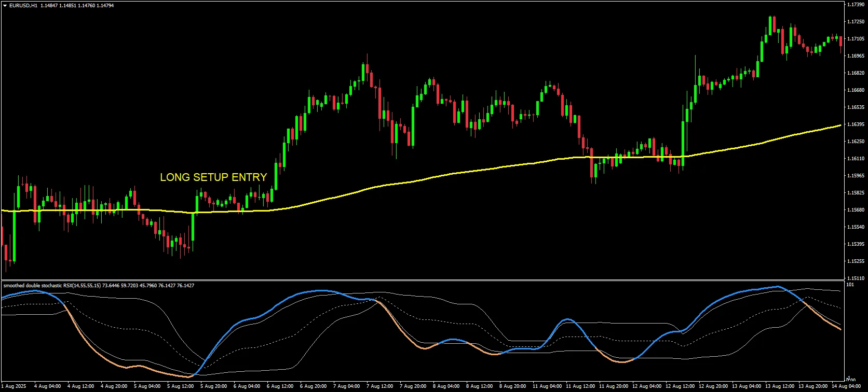Click the 7 Aug 04:00 time label
868x392 pixels.
tap(347, 386)
